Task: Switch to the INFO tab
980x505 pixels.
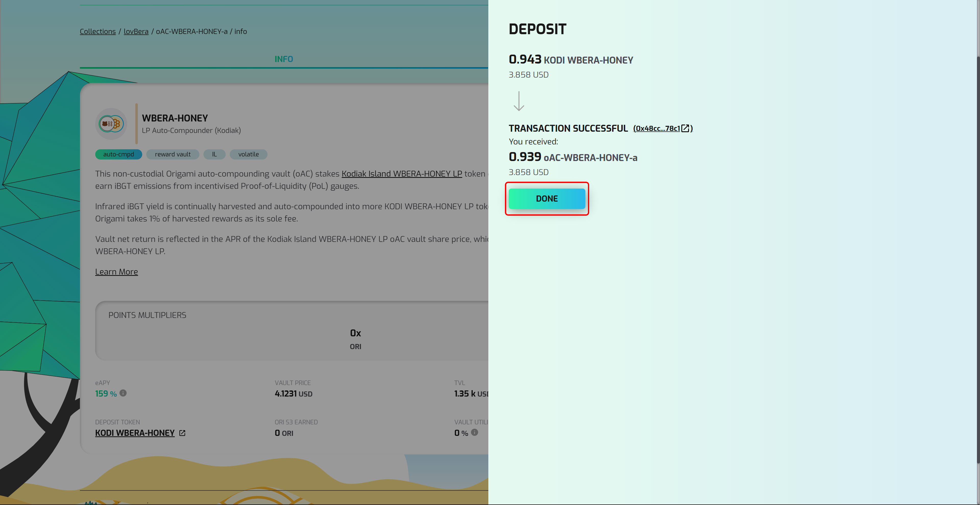Action: click(283, 59)
